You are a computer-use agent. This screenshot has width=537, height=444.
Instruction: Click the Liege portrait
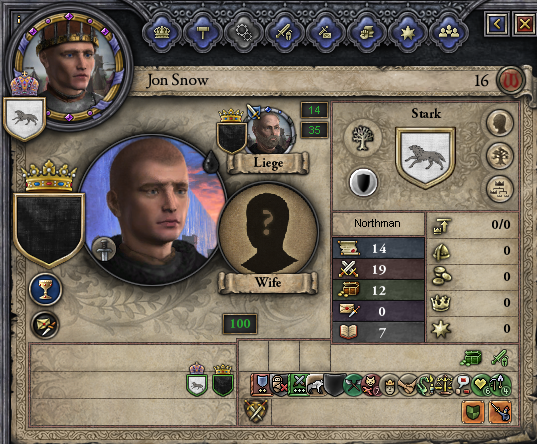click(x=270, y=132)
